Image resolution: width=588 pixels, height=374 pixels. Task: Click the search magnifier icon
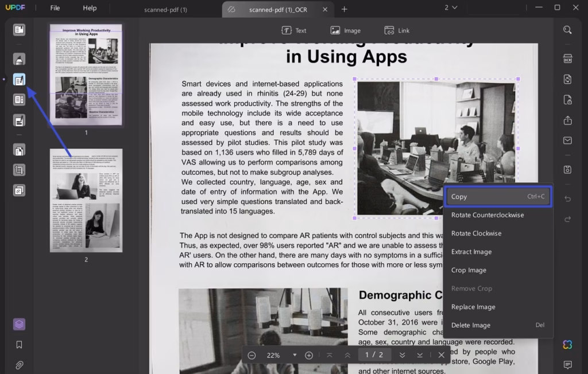pos(567,30)
